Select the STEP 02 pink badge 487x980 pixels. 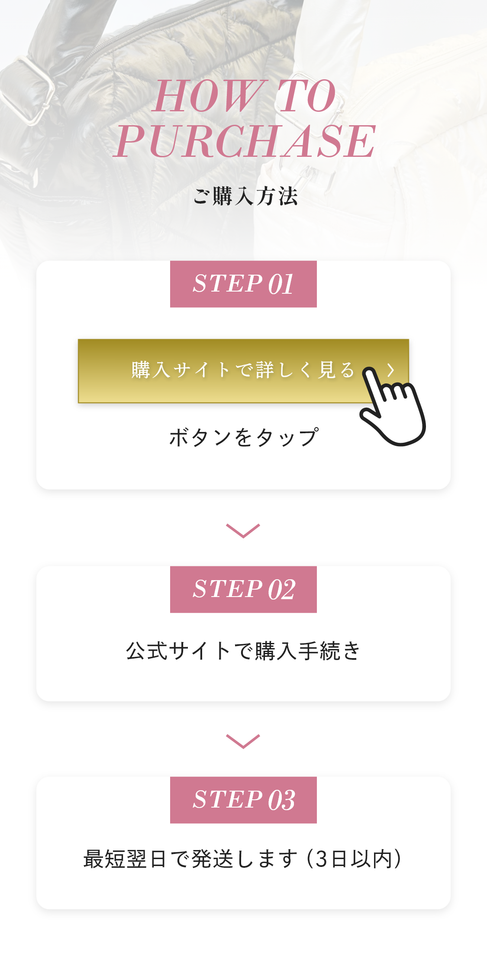coord(243,589)
